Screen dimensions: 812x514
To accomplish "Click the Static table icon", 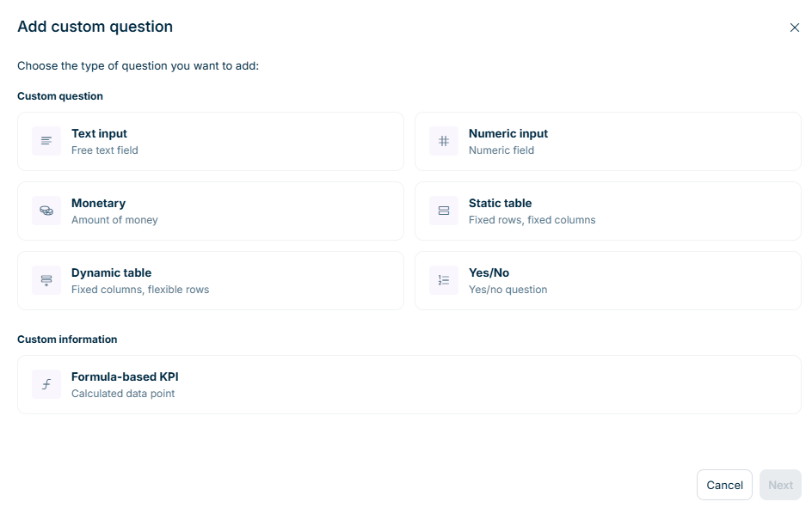I will pos(444,211).
